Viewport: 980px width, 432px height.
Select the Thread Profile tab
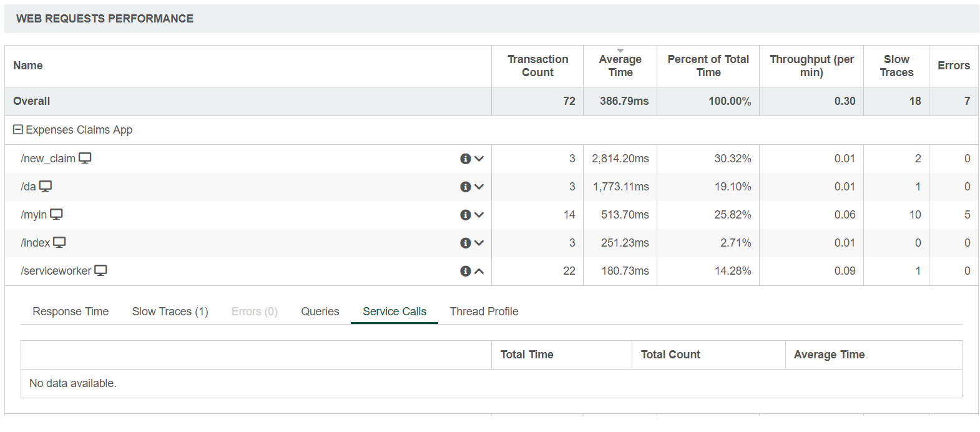point(484,312)
